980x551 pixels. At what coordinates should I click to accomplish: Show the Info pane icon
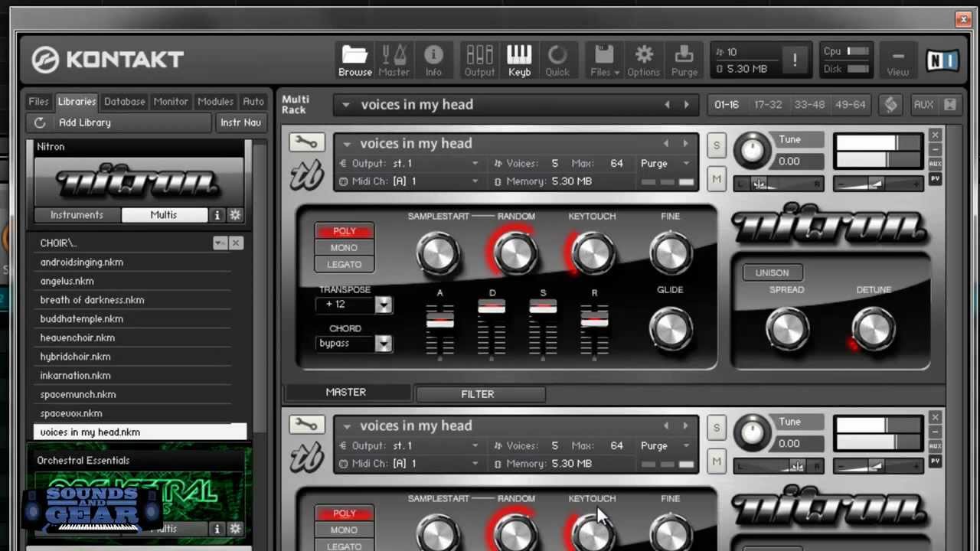coord(433,60)
